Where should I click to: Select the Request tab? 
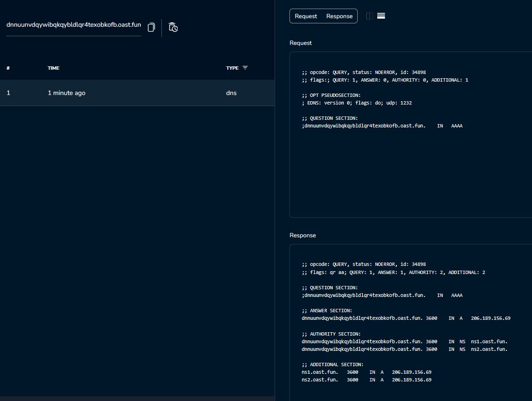pyautogui.click(x=306, y=16)
